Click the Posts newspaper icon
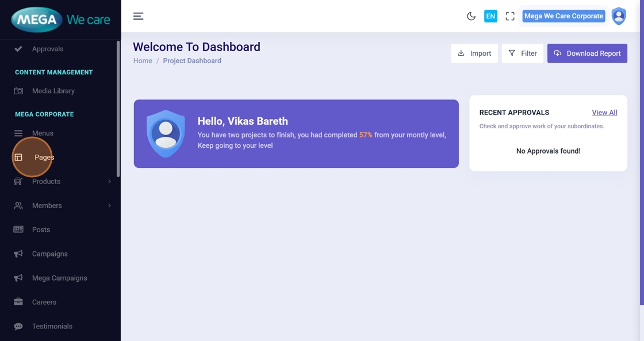Viewport: 644px width, 341px height. [x=18, y=229]
